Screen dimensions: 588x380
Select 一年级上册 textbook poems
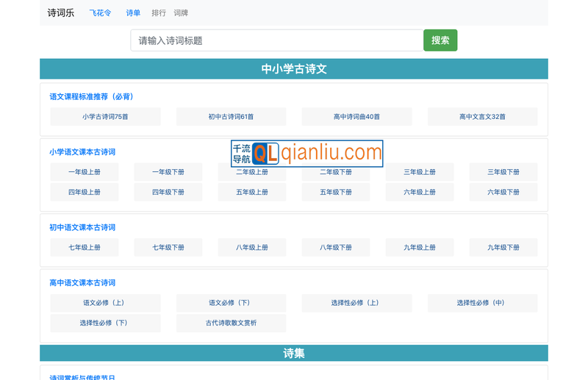[x=85, y=172]
